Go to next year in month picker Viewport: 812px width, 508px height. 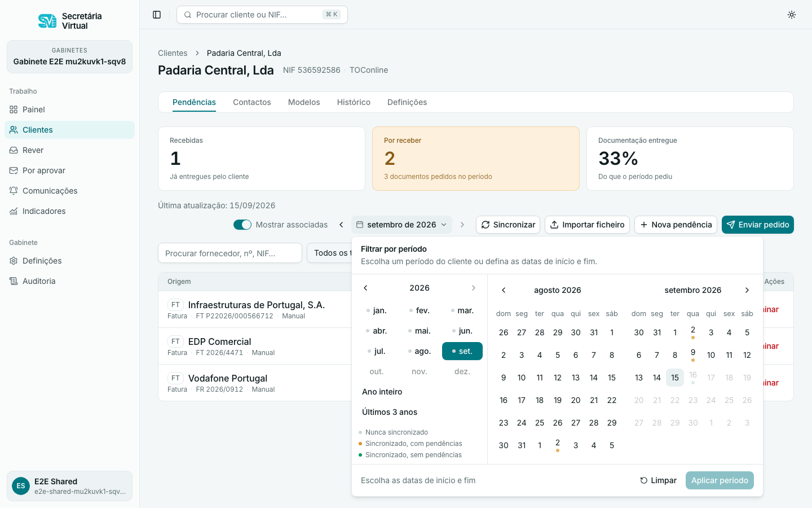point(474,288)
